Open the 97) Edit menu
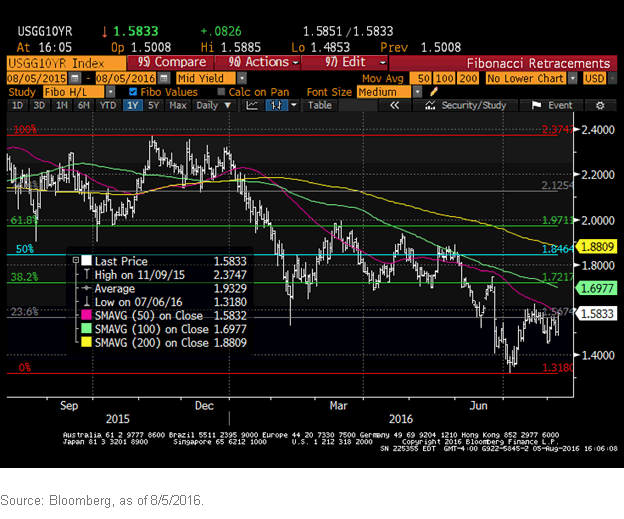This screenshot has width=624, height=519. pos(344,62)
